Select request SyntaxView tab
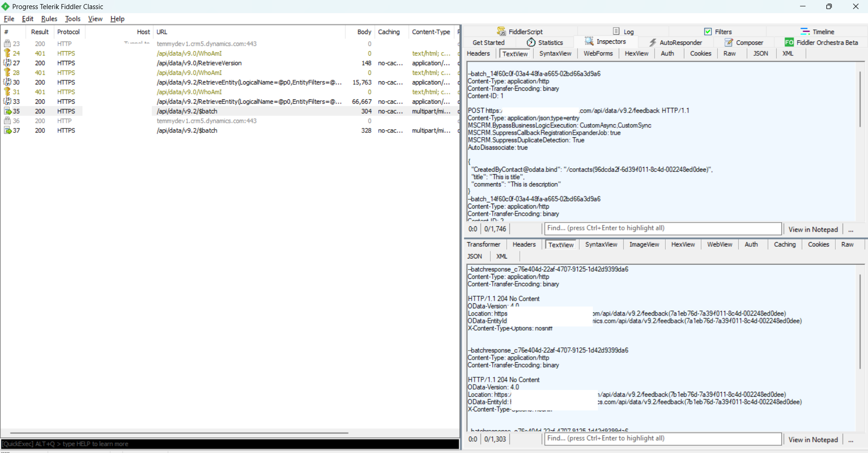Viewport: 868px width, 453px height. [555, 53]
